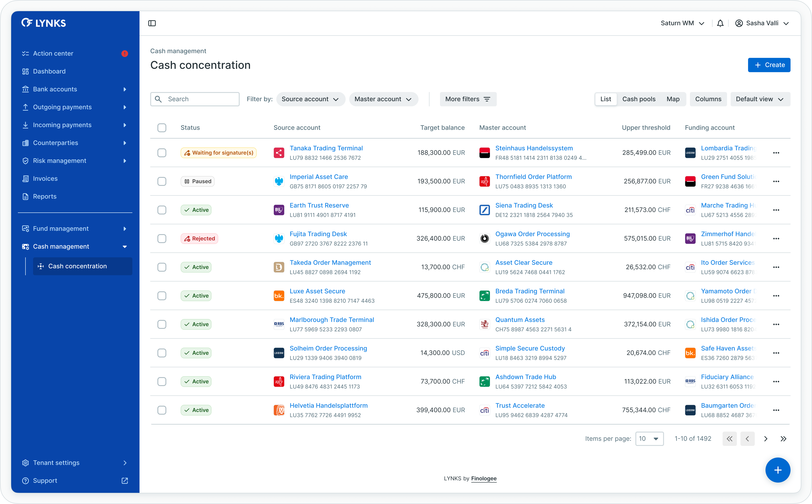Go to next page arrow
The image size is (812, 504).
pos(766,439)
